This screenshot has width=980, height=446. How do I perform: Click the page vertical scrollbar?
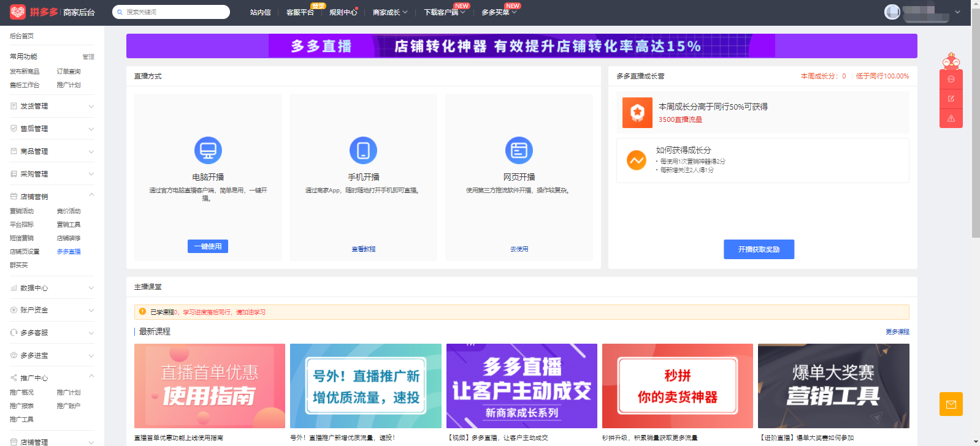[976, 123]
